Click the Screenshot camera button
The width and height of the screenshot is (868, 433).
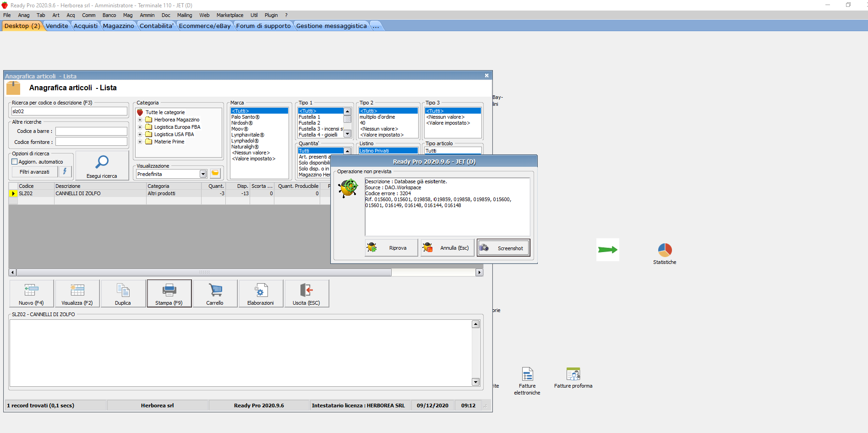pyautogui.click(x=503, y=248)
